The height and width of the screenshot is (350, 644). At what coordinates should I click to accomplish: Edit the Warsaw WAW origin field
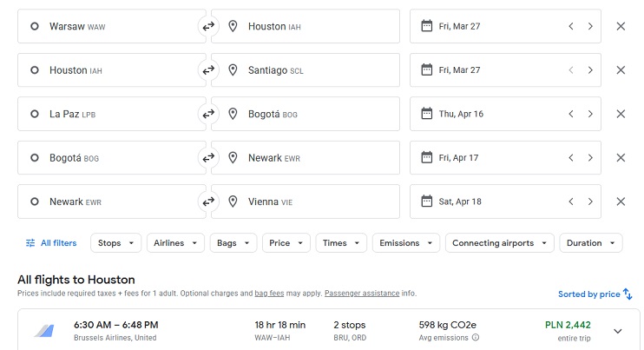[x=112, y=26]
